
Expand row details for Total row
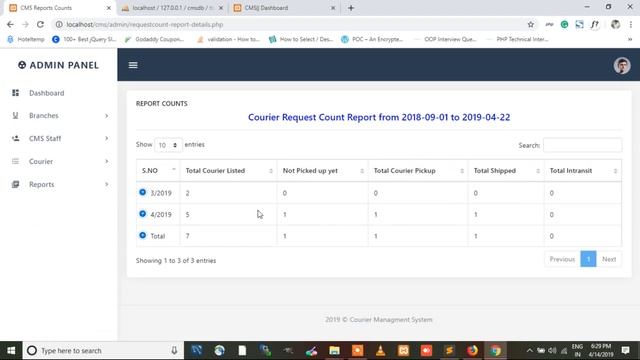(x=142, y=235)
